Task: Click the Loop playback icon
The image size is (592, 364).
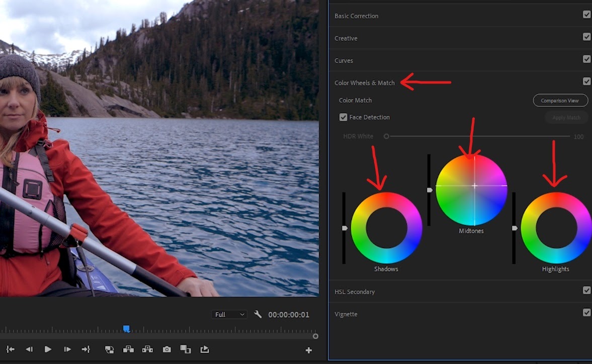Action: click(x=110, y=349)
